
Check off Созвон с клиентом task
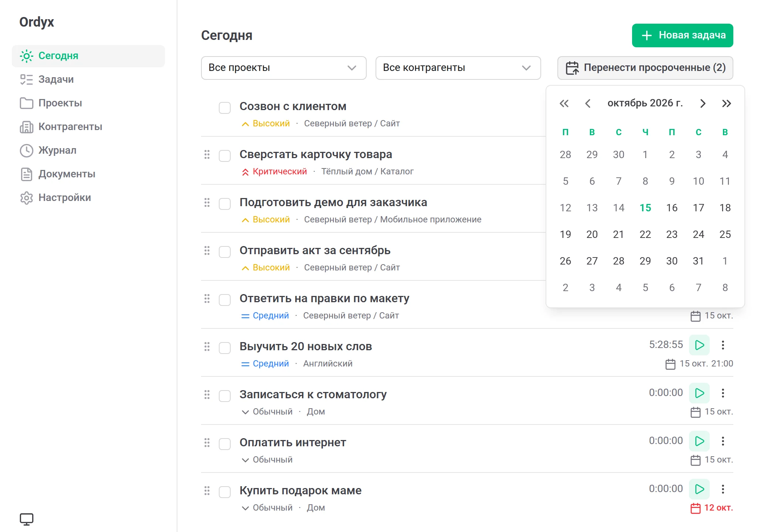225,108
